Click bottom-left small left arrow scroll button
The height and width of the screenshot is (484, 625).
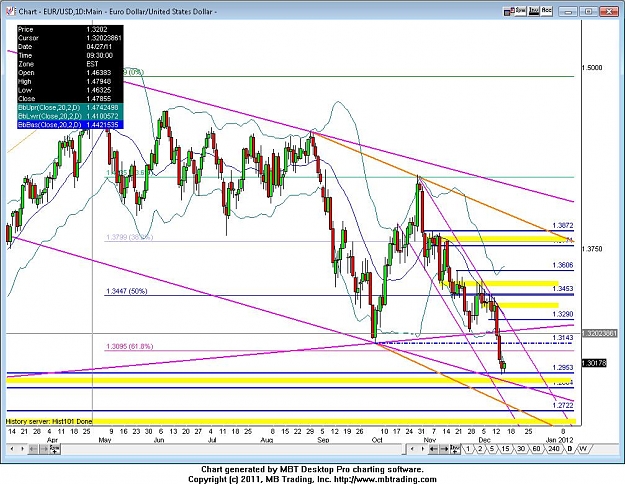tap(12, 449)
